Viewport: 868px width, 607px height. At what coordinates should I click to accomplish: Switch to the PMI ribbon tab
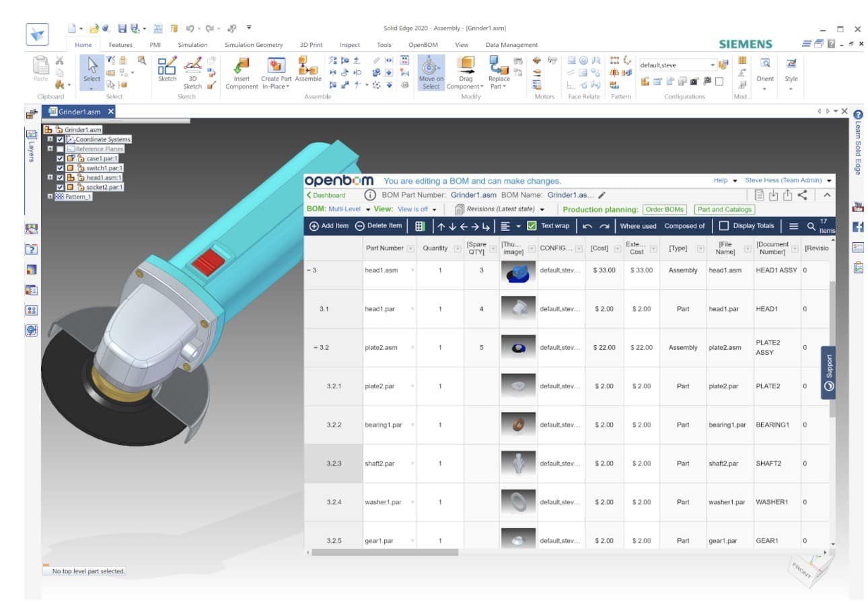click(155, 45)
